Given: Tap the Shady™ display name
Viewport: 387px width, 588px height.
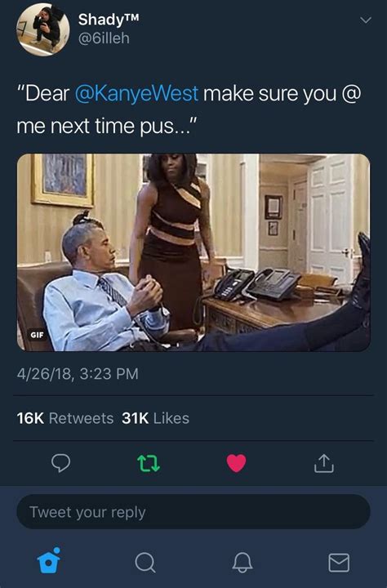Looking at the screenshot, I should coord(109,20).
